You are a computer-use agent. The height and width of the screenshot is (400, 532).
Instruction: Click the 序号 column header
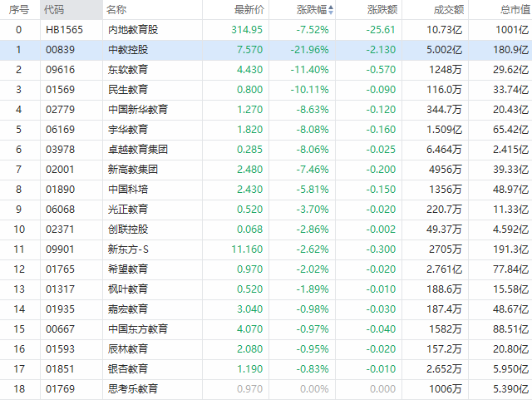18,10
